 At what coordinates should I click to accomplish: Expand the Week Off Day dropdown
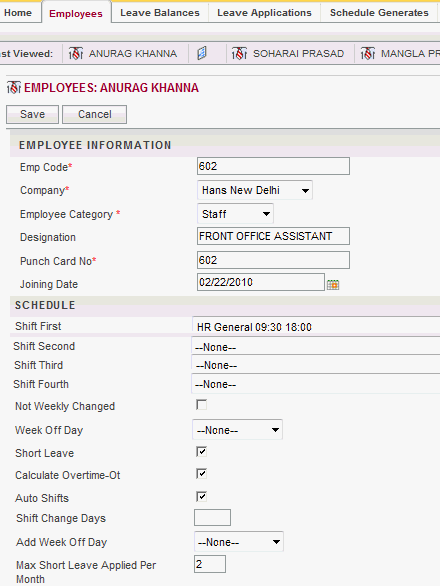click(x=237, y=430)
